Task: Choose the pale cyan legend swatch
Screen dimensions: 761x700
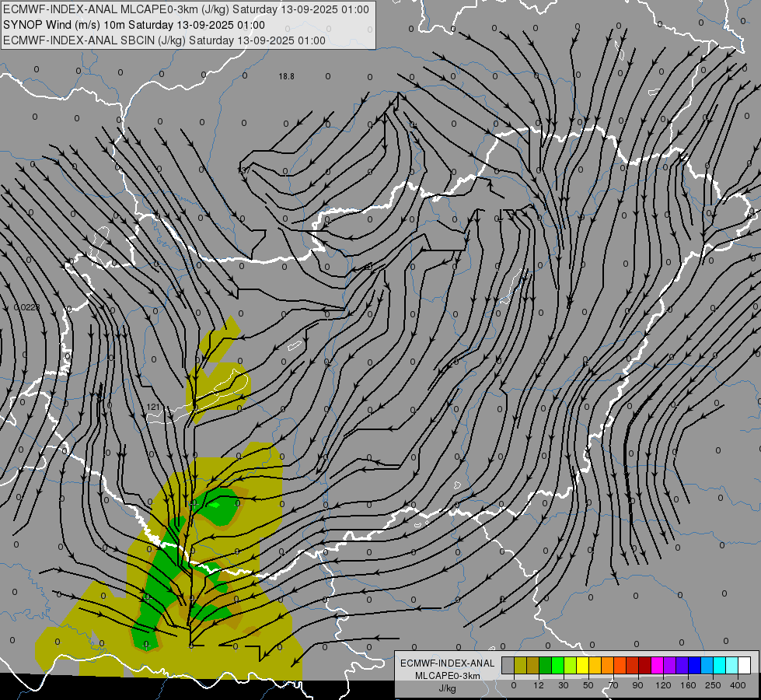Action: pos(732,665)
